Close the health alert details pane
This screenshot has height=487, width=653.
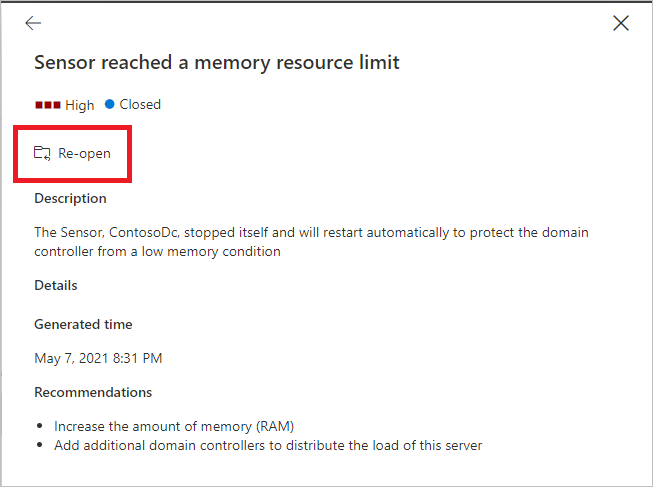click(x=621, y=23)
